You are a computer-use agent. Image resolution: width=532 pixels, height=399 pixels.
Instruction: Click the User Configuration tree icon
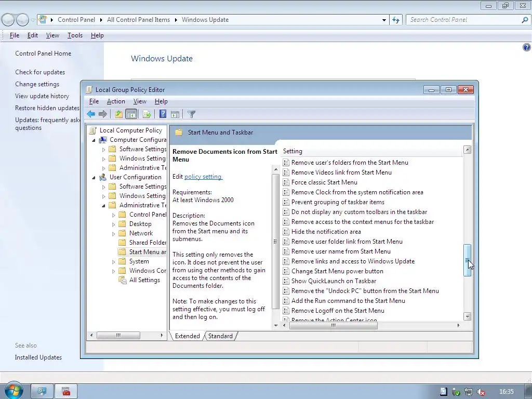pos(103,177)
